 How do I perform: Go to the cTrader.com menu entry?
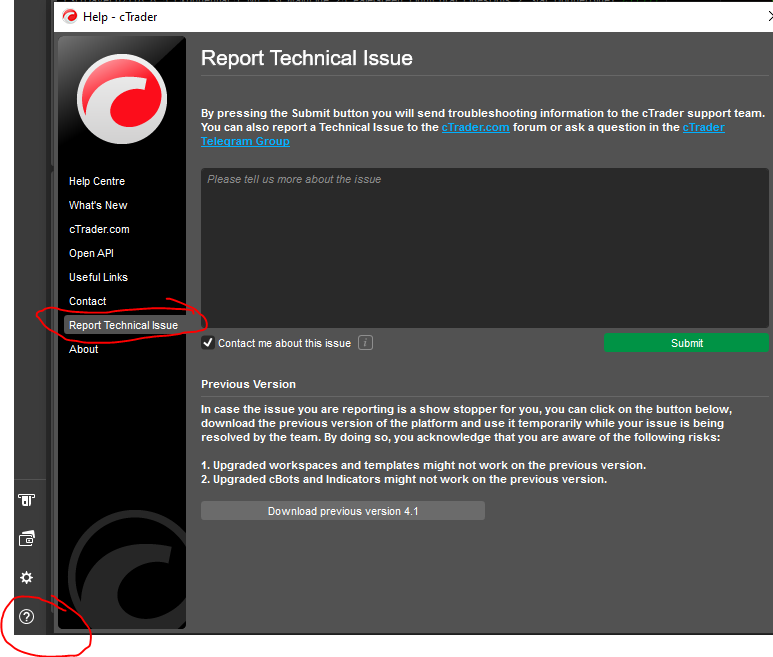click(99, 229)
